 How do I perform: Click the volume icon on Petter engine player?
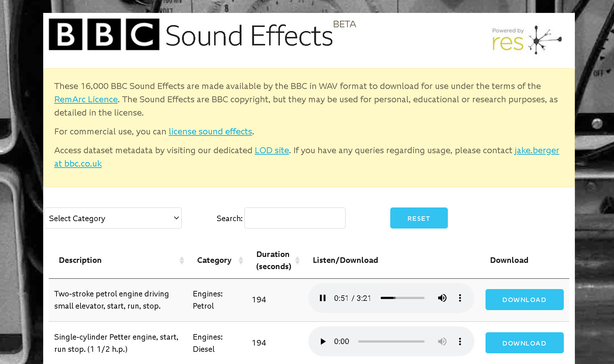(x=442, y=341)
